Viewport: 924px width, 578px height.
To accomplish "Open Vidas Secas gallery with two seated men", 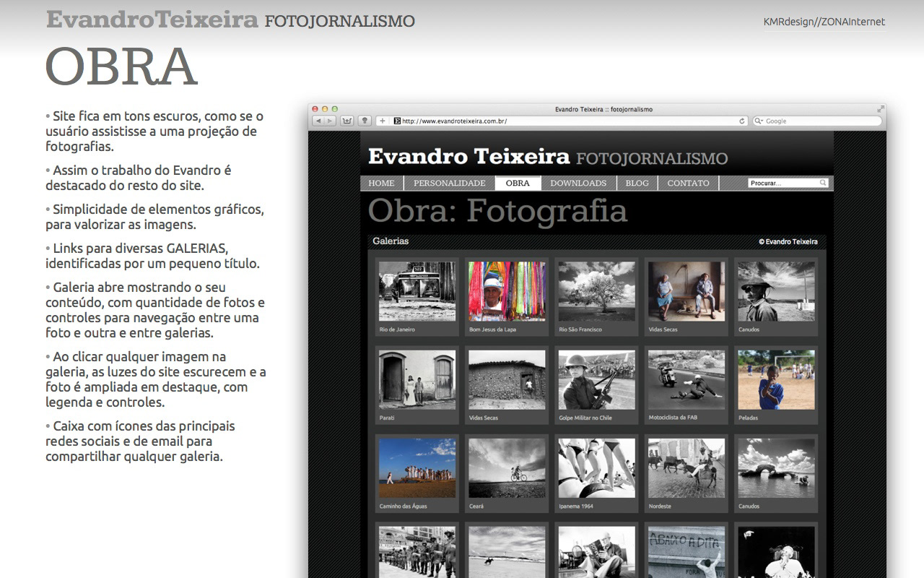I will pos(687,291).
